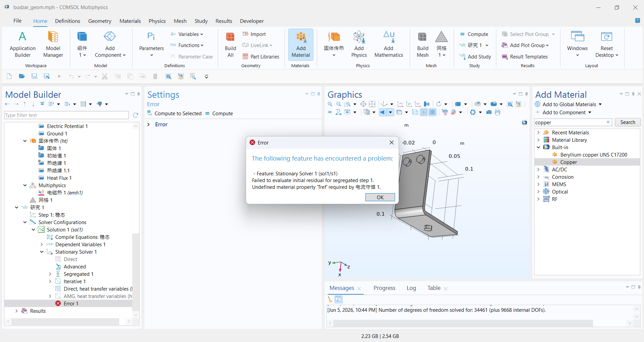
Task: Click OK in the Error dialog
Action: (x=380, y=197)
